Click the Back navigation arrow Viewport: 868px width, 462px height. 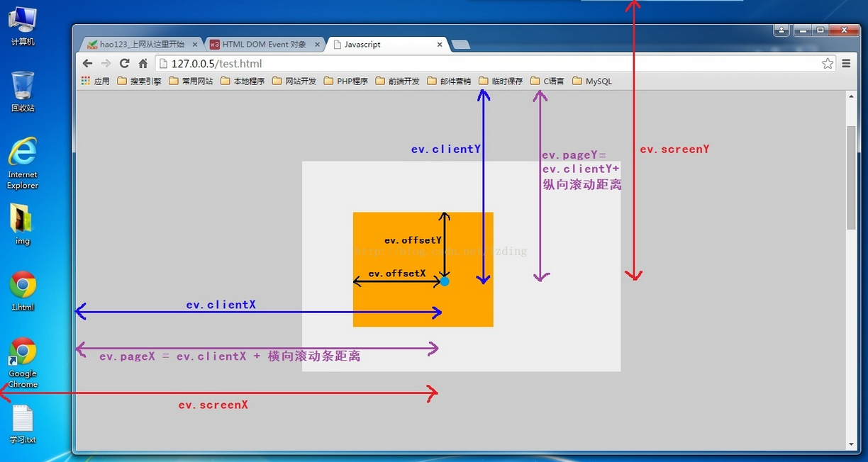(87, 63)
